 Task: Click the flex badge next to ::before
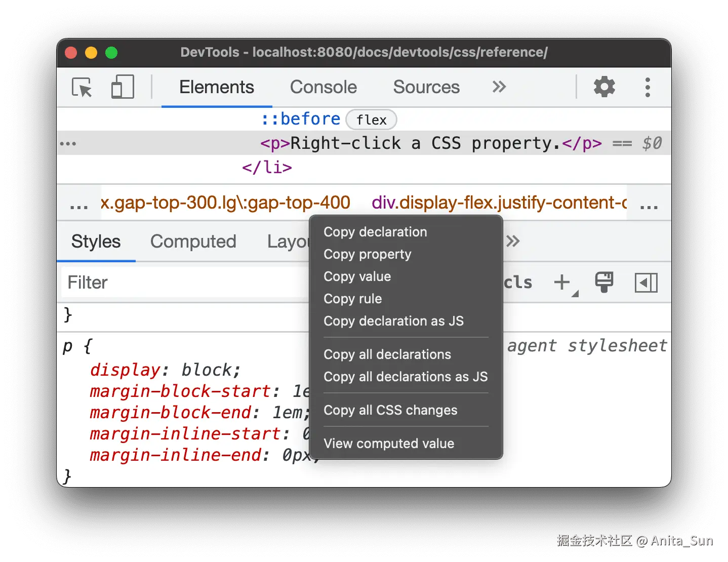[x=371, y=119]
